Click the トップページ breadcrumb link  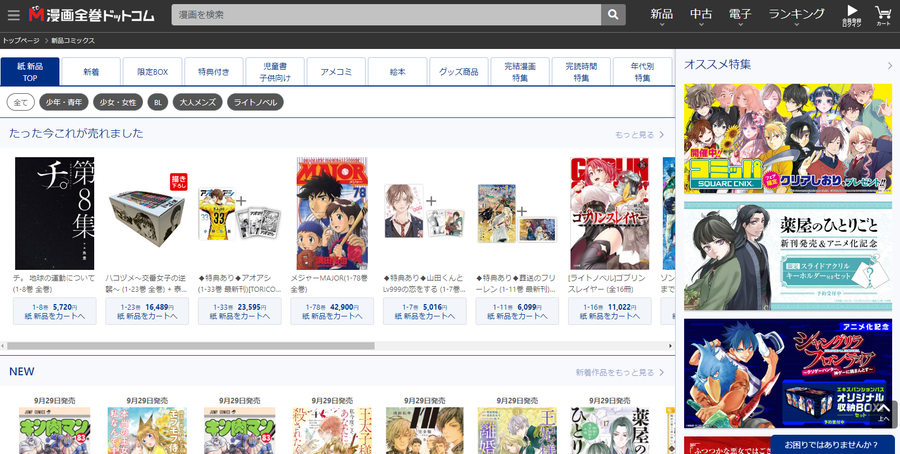tap(21, 41)
